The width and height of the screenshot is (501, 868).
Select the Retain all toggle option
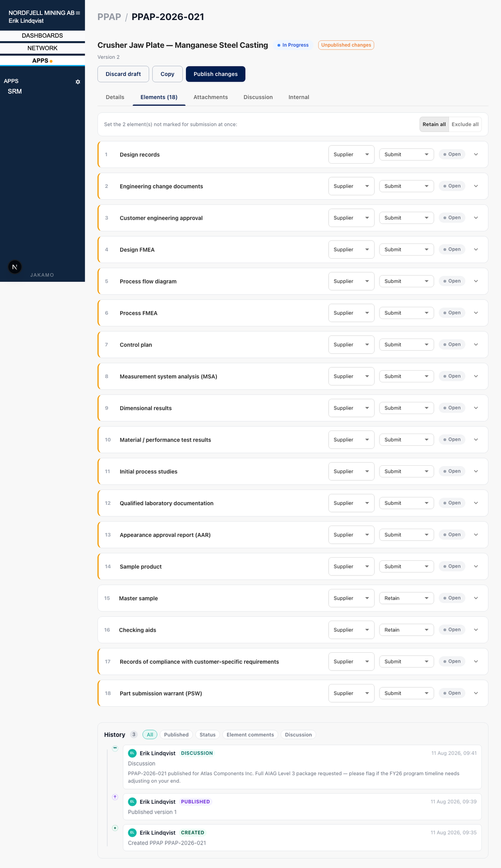(434, 124)
